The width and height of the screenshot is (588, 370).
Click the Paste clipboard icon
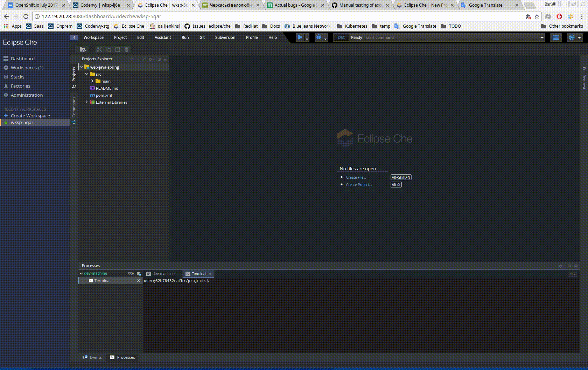pos(118,50)
